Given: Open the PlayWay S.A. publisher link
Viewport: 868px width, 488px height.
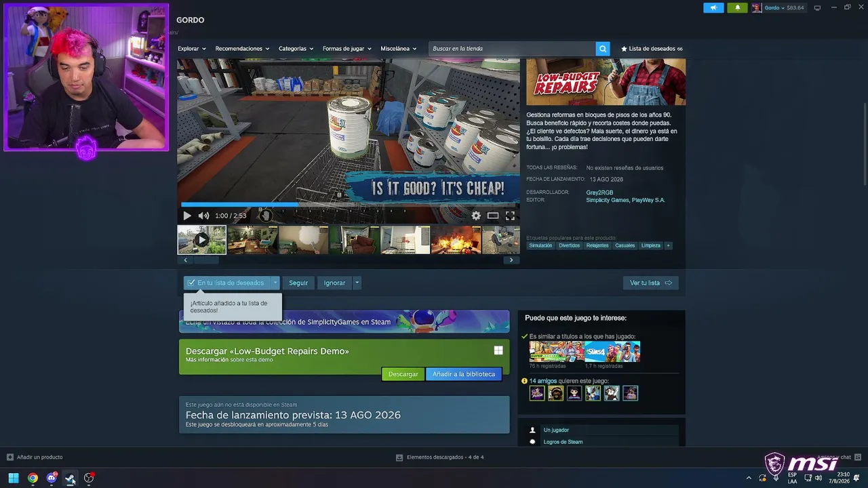Looking at the screenshot, I should click(648, 201).
